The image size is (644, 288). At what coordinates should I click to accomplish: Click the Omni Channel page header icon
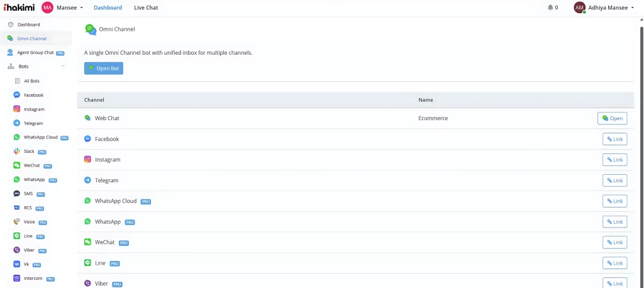91,30
